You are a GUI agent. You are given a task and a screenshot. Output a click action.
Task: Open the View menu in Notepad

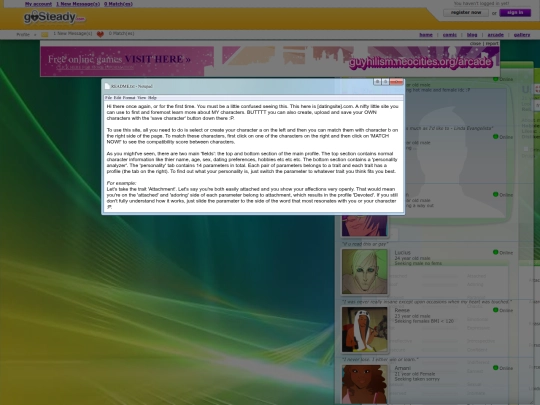[142, 98]
